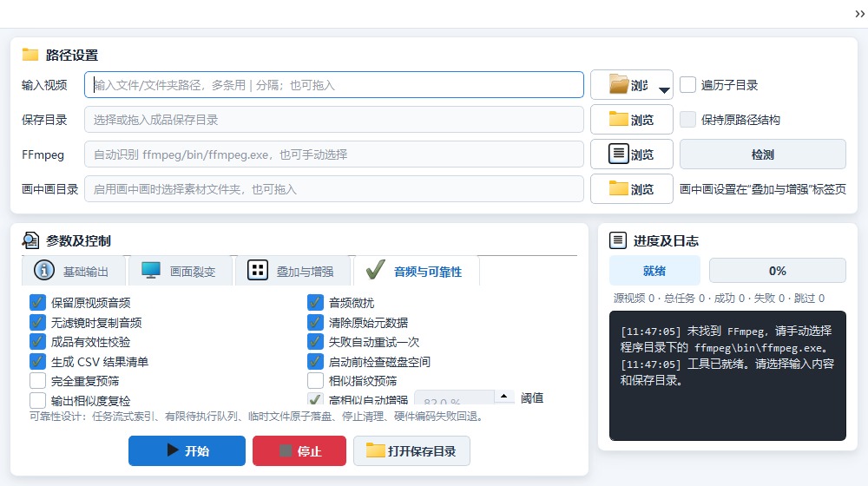Click the 可靠性设计 description text
Screen dimensions: 868x486
coord(258,417)
